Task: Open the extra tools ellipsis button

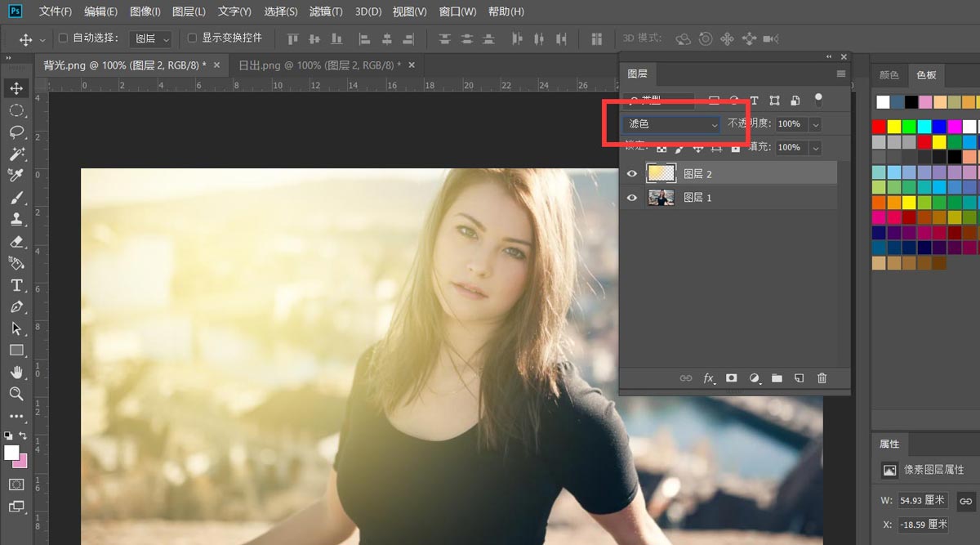Action: tap(16, 416)
